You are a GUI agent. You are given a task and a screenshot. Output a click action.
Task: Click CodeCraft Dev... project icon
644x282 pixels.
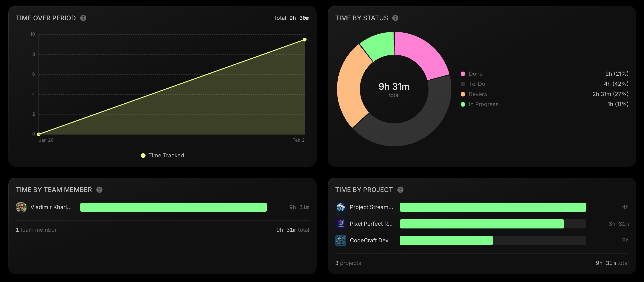pyautogui.click(x=340, y=240)
